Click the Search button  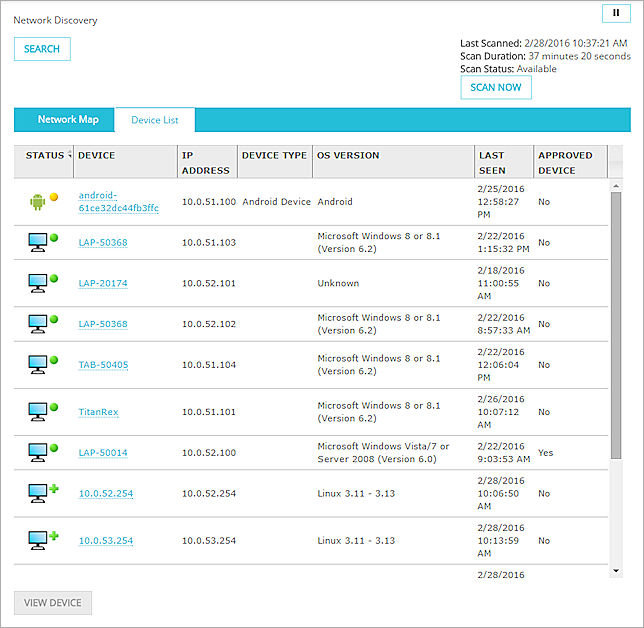pyautogui.click(x=42, y=49)
